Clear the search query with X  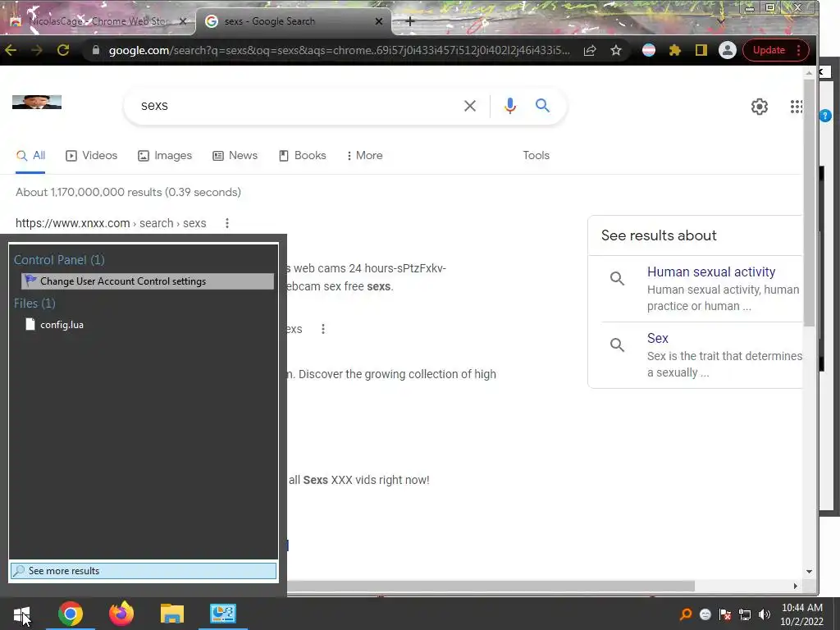click(x=470, y=106)
